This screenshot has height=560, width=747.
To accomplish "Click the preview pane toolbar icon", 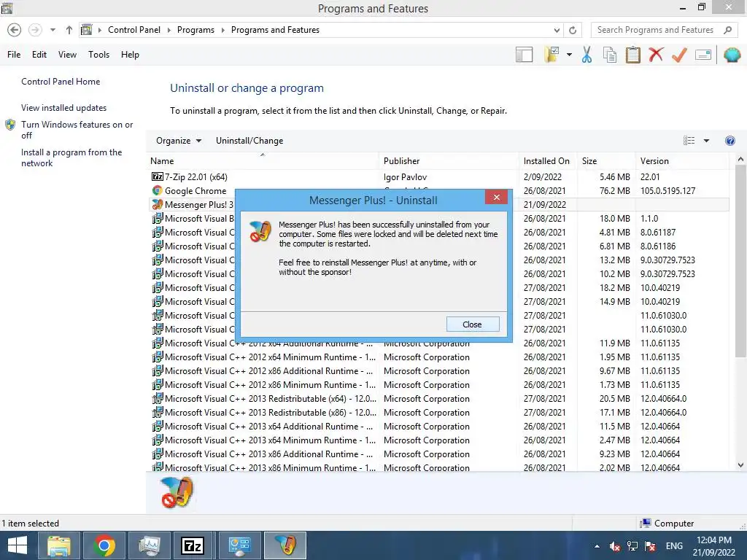I will click(524, 55).
